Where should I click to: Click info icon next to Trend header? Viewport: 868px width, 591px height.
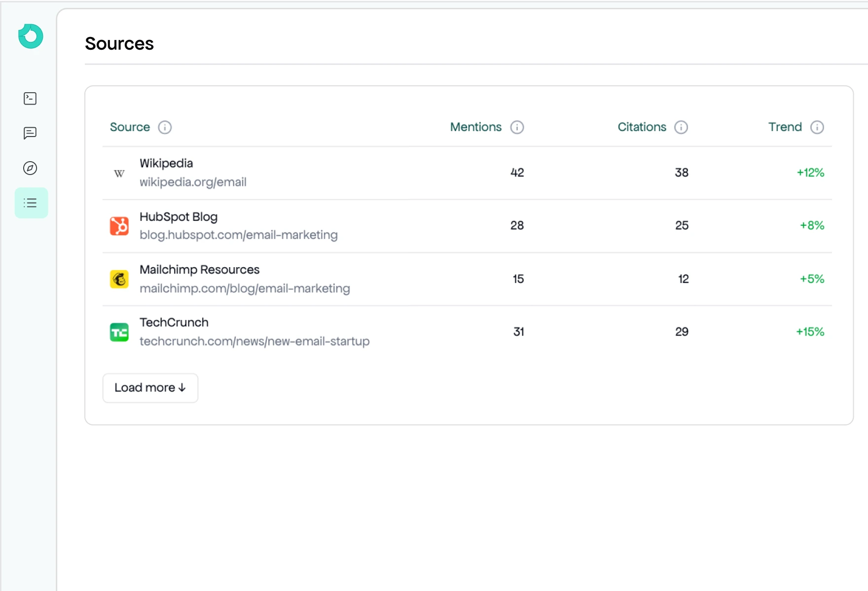click(817, 127)
